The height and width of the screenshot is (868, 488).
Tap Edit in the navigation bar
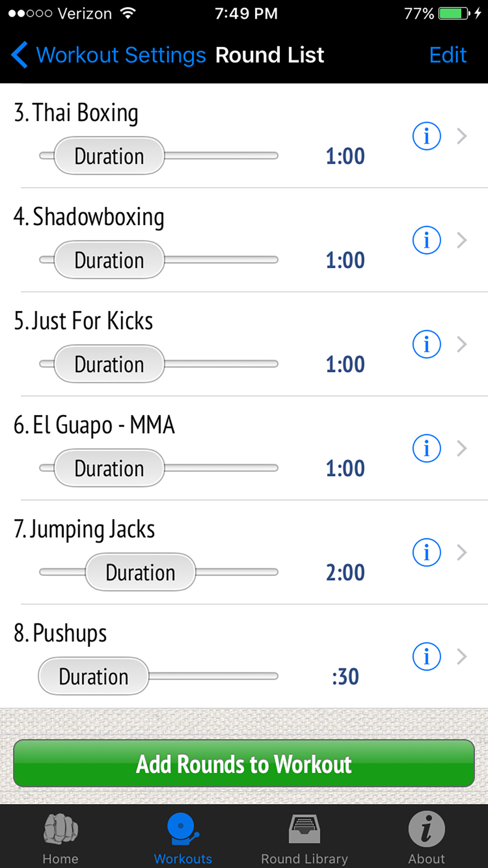coord(447,55)
